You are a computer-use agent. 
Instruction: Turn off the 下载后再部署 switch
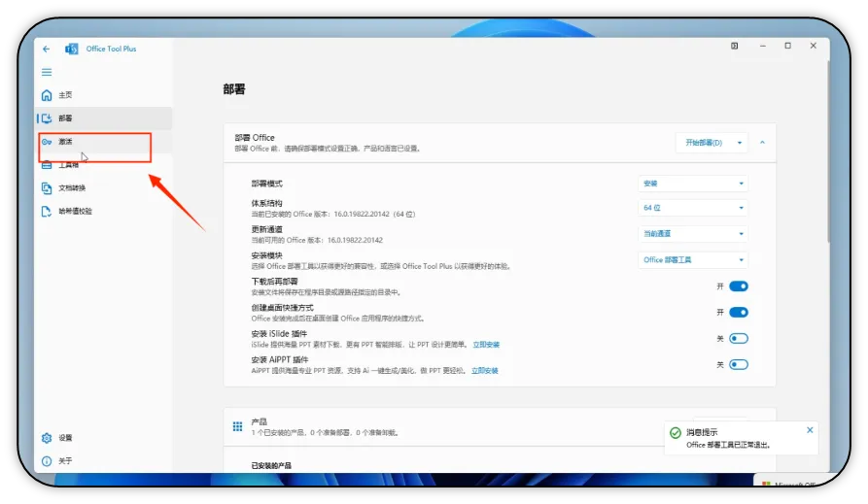(739, 286)
